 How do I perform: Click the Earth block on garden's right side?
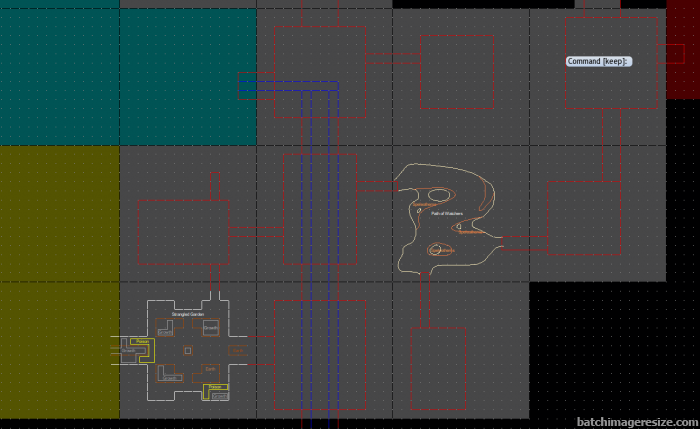(238, 350)
